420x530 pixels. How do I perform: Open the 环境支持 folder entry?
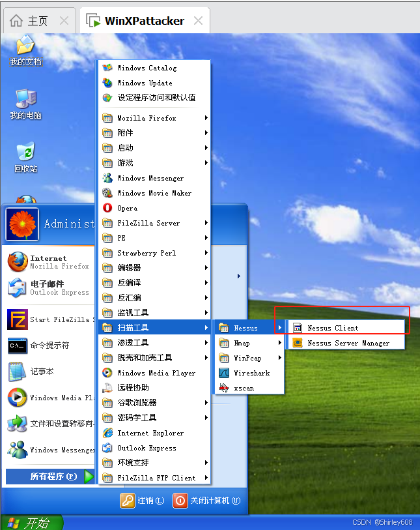click(x=154, y=462)
